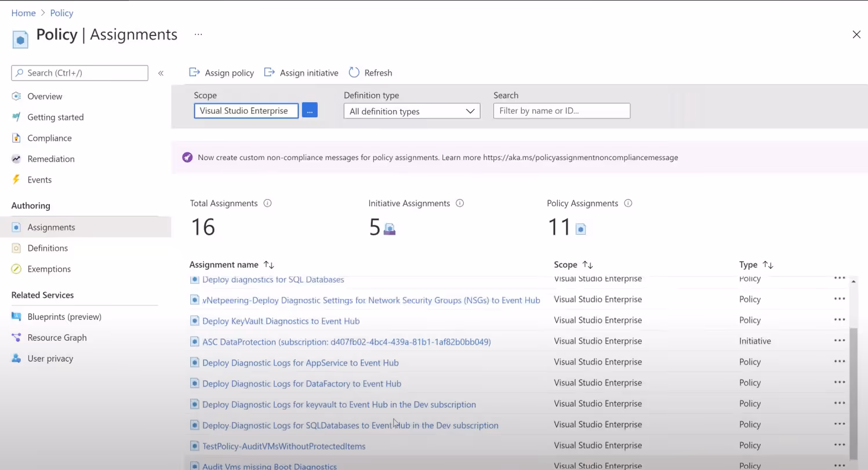Click the policy icon on Deploy KeyVault Diagnostics row
The width and height of the screenshot is (868, 470).
(195, 321)
